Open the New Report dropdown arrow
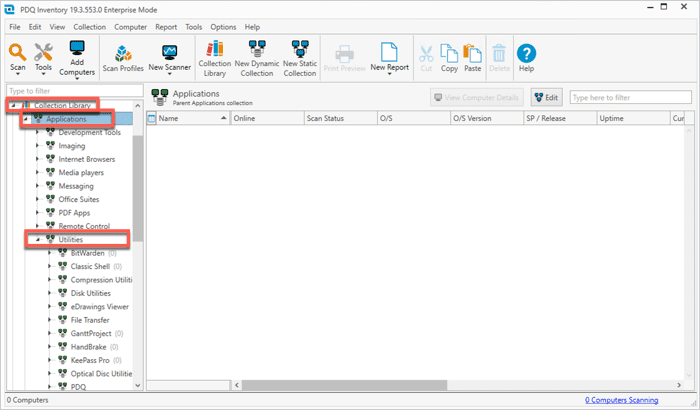700x410 pixels. [x=389, y=74]
